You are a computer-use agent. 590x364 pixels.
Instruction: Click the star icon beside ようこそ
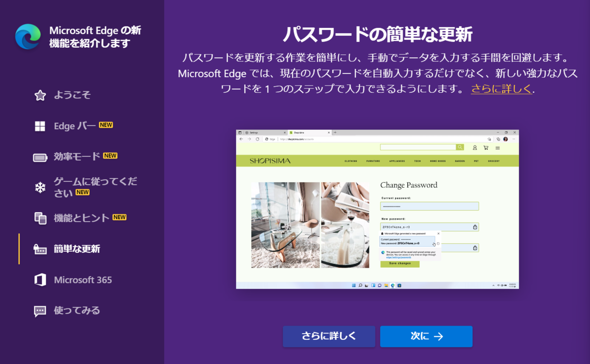40,95
